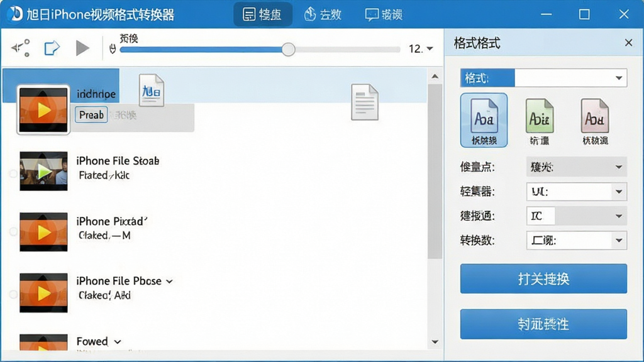Image resolution: width=644 pixels, height=362 pixels.
Task: Click the scrollbar up arrow in list
Action: [435, 76]
